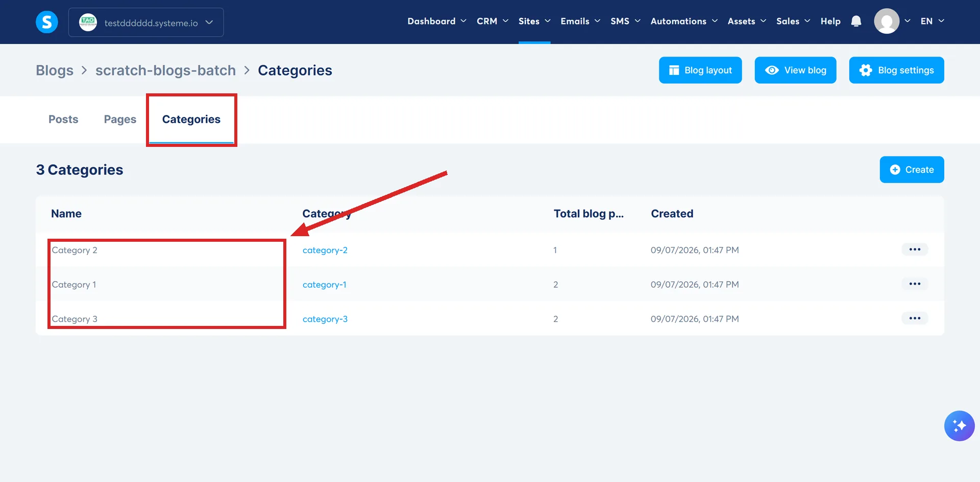Open the EN language selector

933,21
